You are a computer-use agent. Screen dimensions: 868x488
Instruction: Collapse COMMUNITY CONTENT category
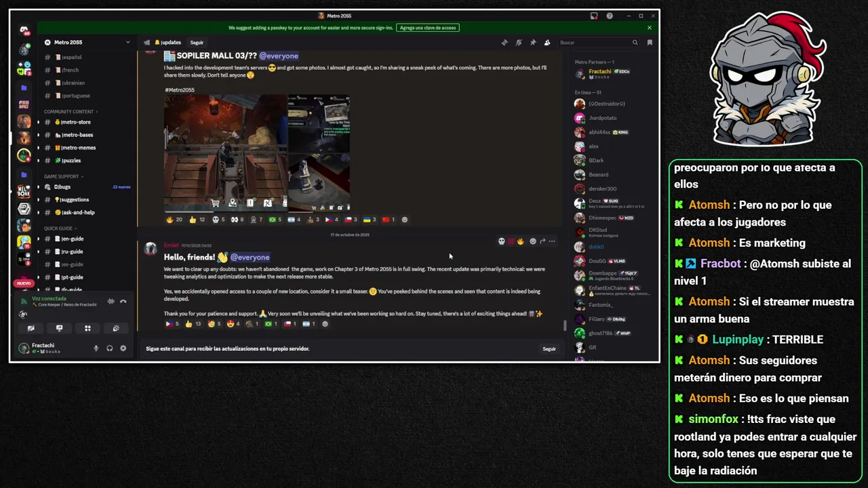tap(70, 112)
